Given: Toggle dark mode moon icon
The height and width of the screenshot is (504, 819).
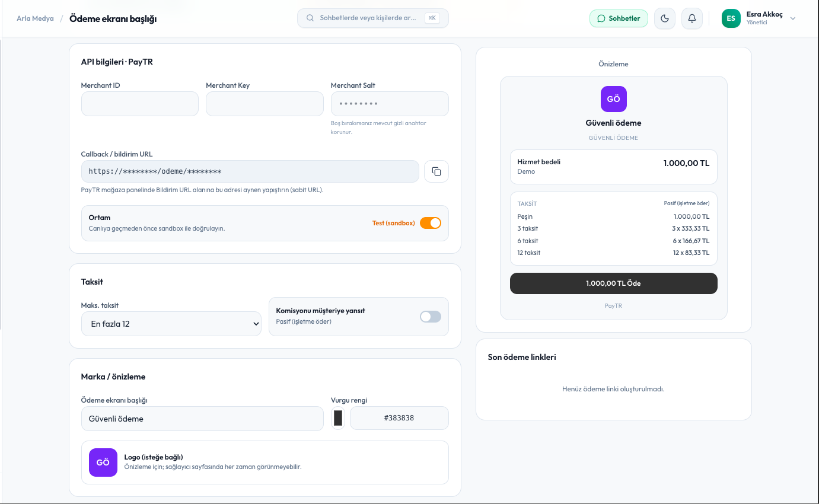Looking at the screenshot, I should coord(665,18).
